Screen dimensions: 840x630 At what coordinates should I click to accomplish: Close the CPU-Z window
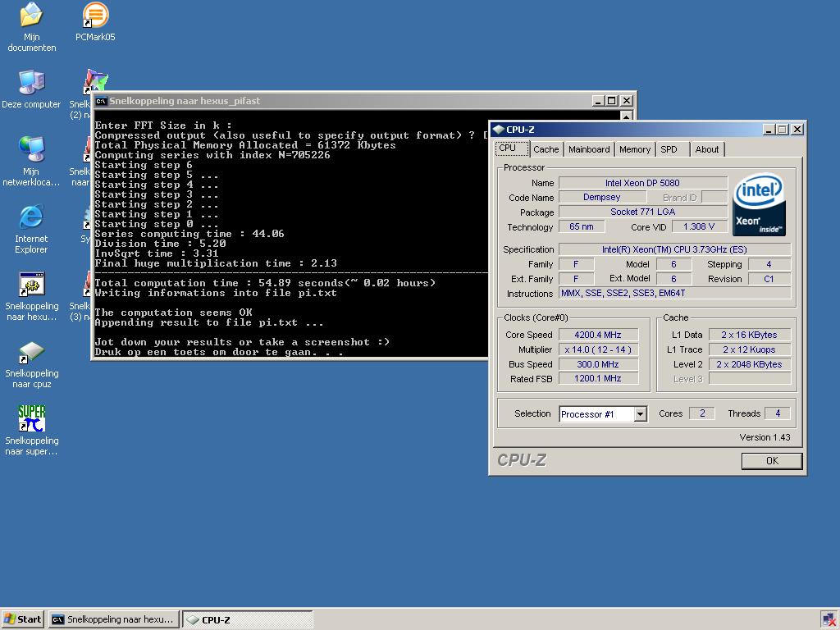click(x=797, y=129)
